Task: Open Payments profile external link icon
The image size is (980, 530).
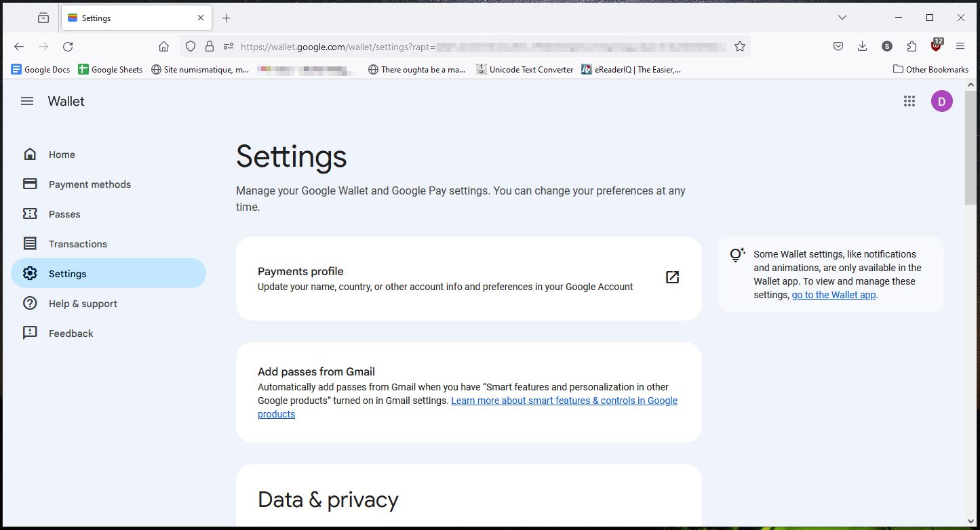Action: [672, 277]
